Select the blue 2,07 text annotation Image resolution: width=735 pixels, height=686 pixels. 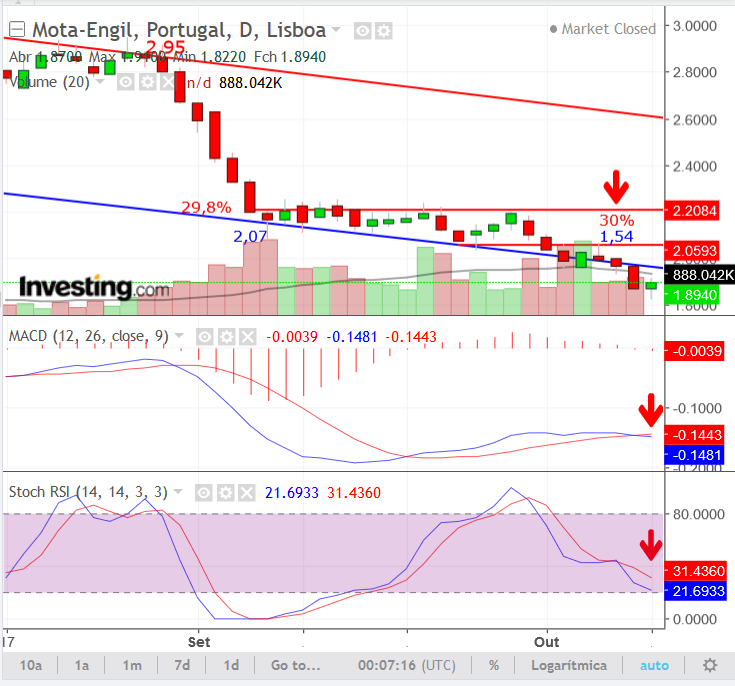[250, 236]
